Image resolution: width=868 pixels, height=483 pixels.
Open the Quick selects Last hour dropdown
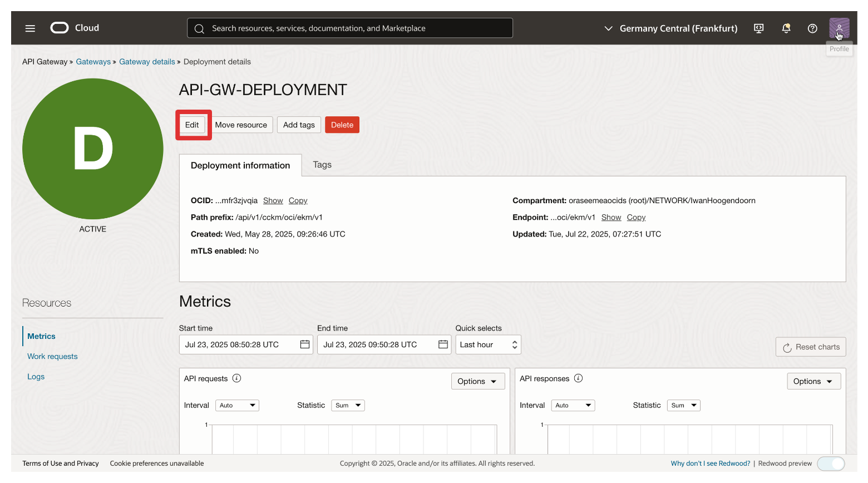(x=488, y=344)
